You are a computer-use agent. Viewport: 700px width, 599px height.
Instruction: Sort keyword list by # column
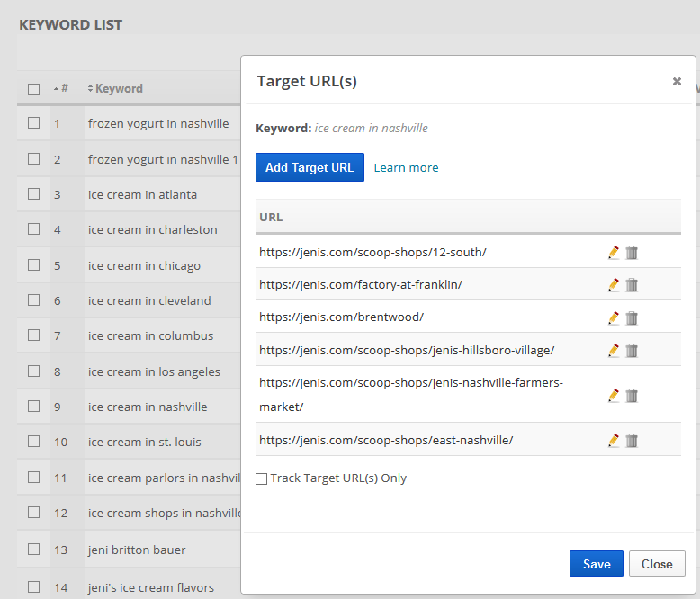click(x=61, y=89)
